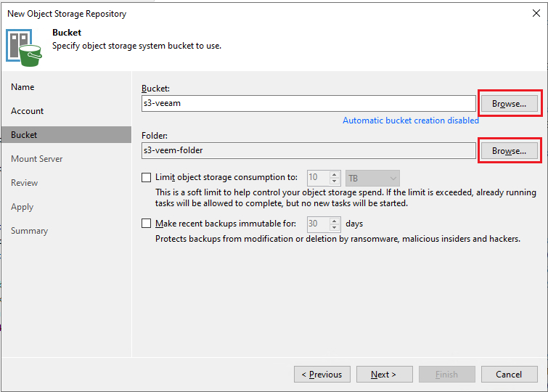Screen dimensions: 548x392
Task: Decrease immutable days with down arrow
Action: 335,228
